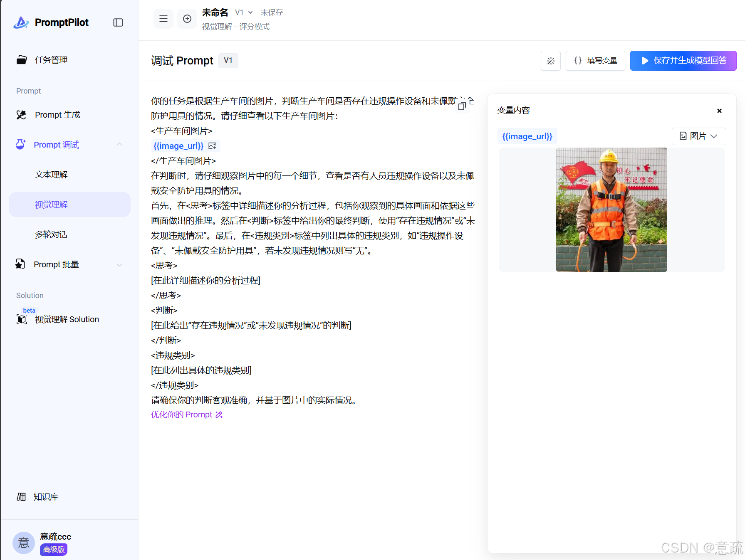Click the Prompt 批量 icon
The height and width of the screenshot is (560, 745).
click(20, 264)
